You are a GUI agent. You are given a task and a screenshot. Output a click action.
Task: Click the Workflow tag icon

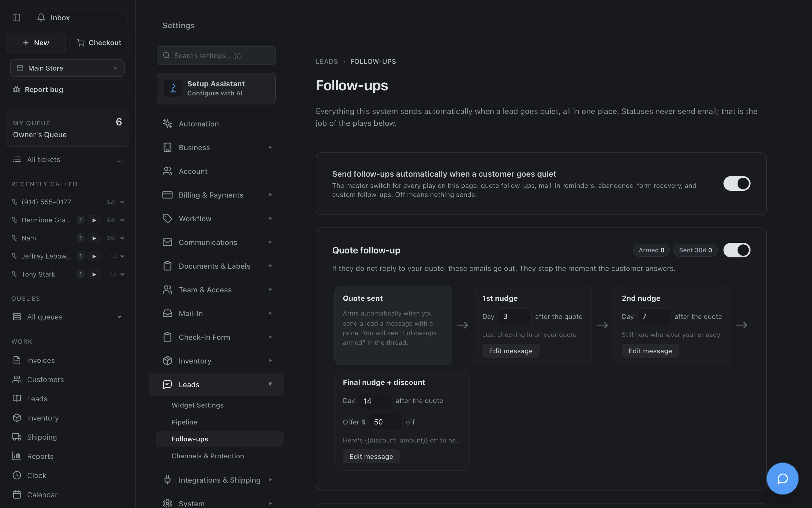tap(167, 218)
